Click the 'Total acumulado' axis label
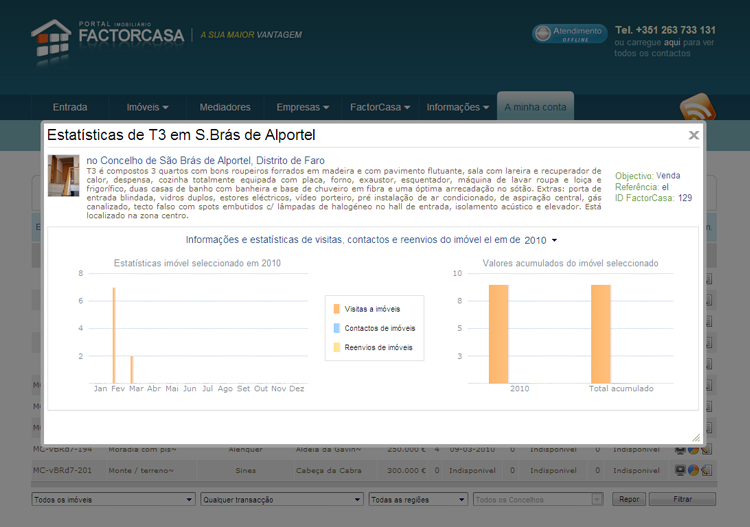 [621, 388]
